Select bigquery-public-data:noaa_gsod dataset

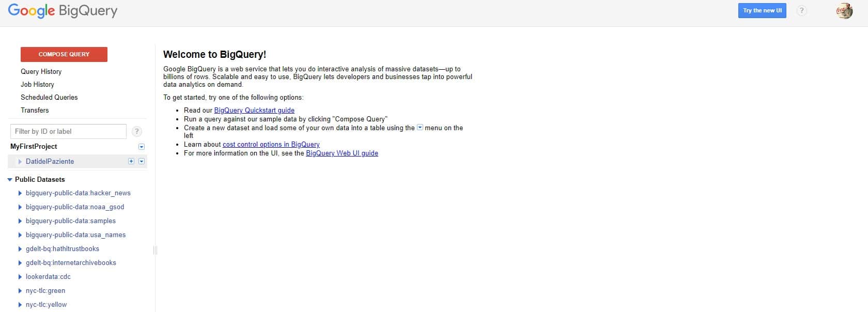click(x=75, y=207)
